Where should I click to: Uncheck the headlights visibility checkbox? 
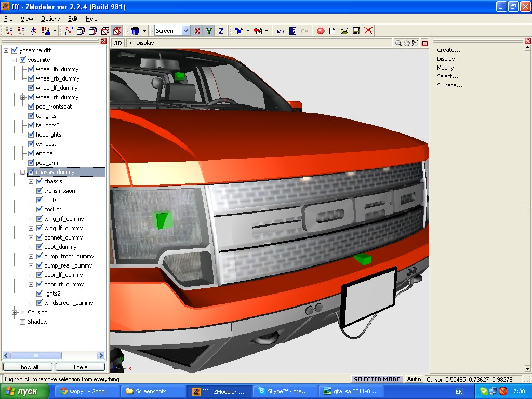click(x=31, y=135)
